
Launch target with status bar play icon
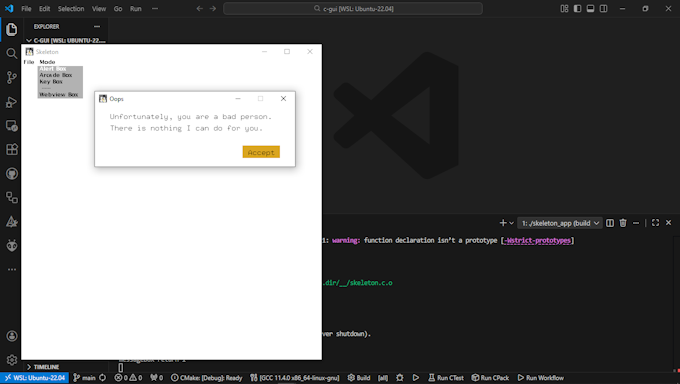416,378
